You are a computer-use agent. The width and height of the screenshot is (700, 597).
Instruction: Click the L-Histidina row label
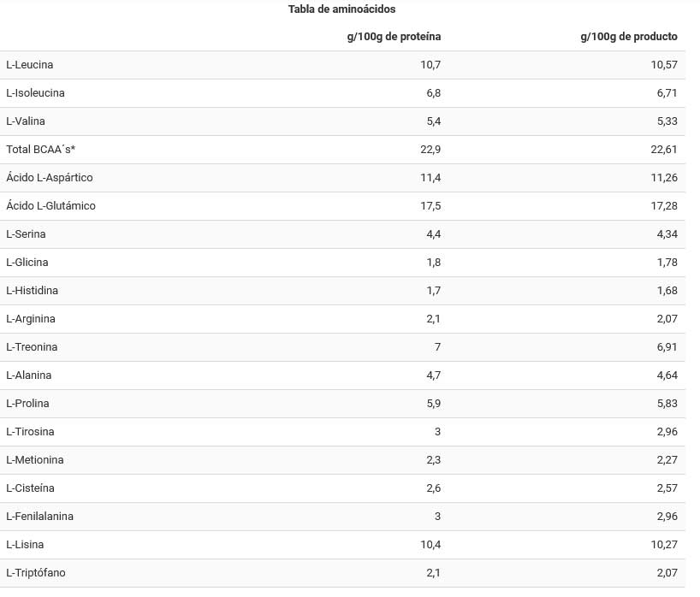click(32, 291)
